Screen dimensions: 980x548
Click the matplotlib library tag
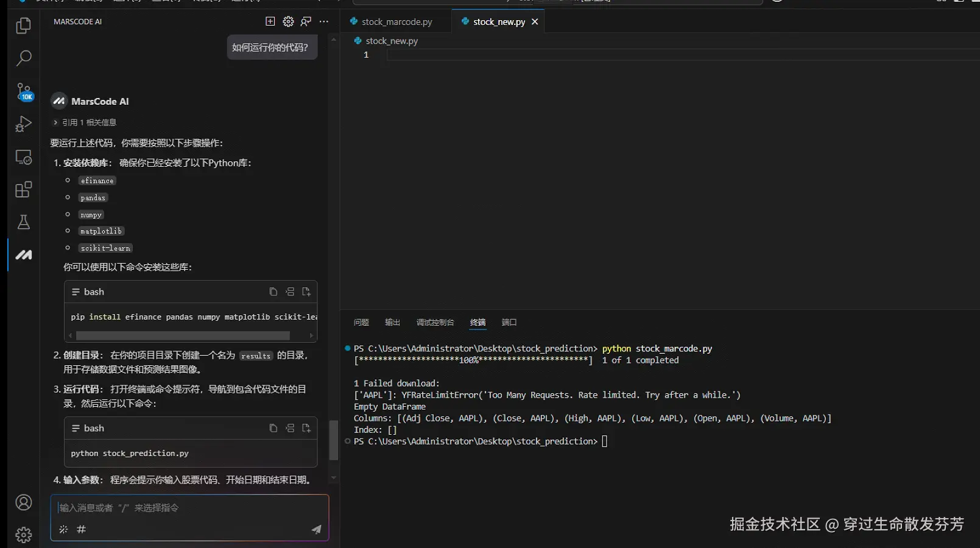(x=101, y=231)
